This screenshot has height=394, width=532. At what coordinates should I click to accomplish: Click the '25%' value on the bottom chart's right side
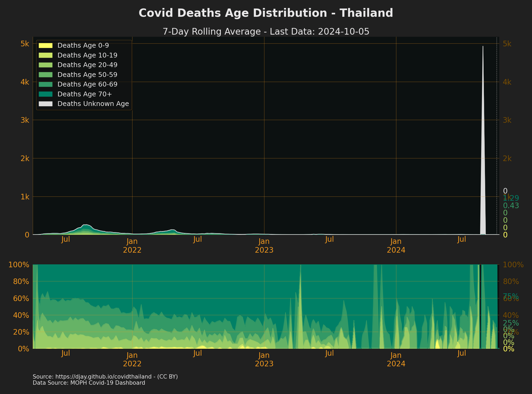(511, 323)
